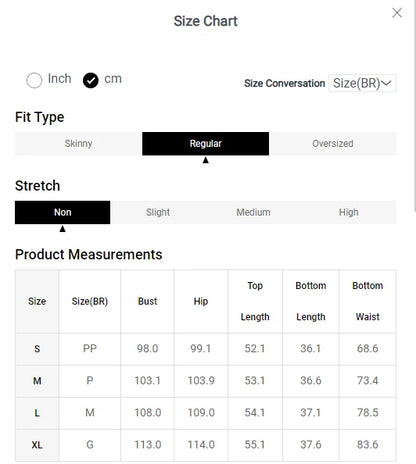Click the XL size row label
The height and width of the screenshot is (464, 416).
click(37, 445)
